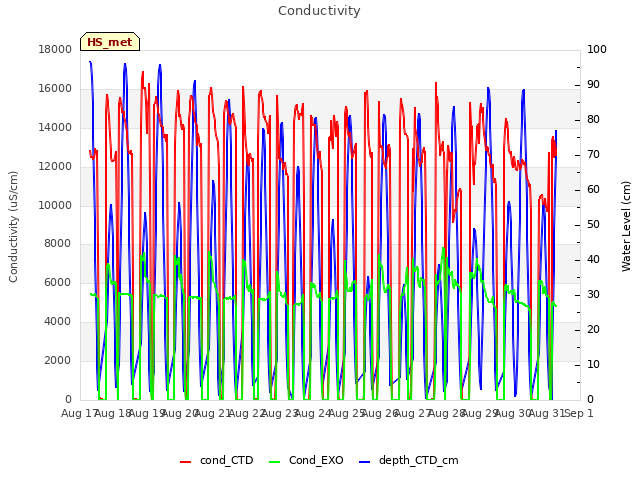The width and height of the screenshot is (640, 480).
Task: Click the Water Level (cm) axis label
Action: [626, 227]
